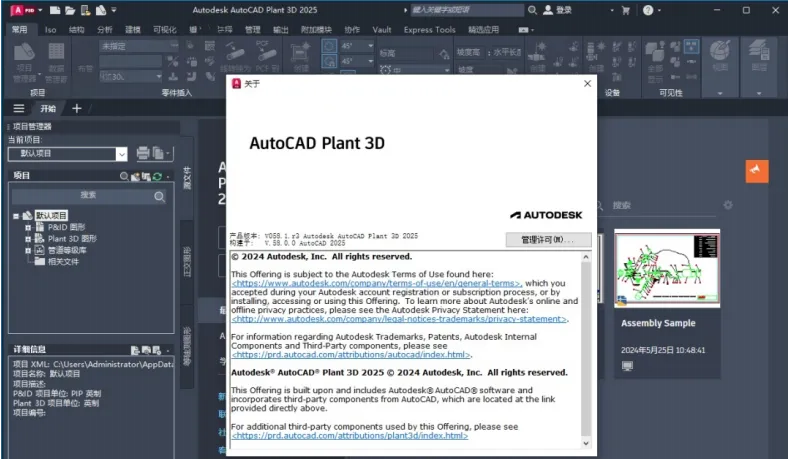Select the 默认项目 root tree item
The height and width of the screenshot is (459, 788).
pyautogui.click(x=51, y=216)
